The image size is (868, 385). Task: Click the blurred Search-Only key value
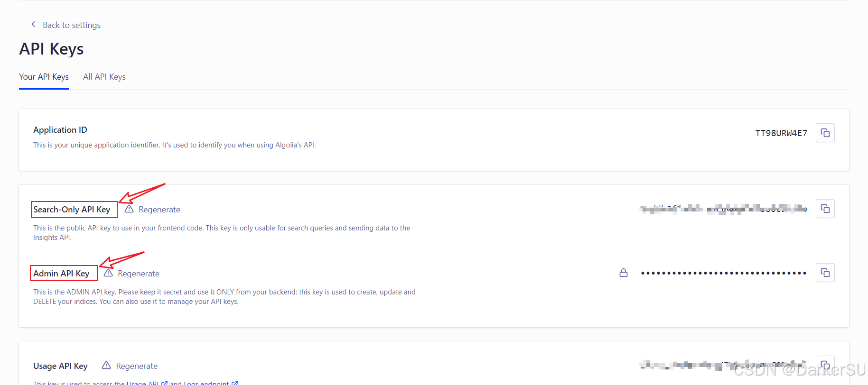tap(723, 209)
